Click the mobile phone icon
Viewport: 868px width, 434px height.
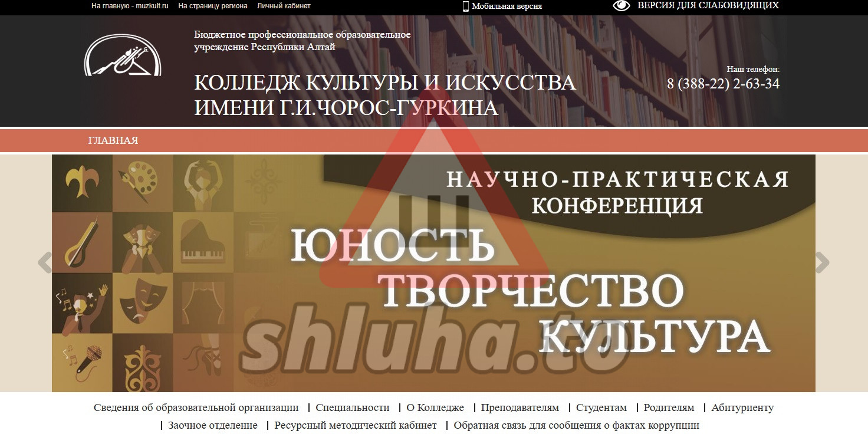[465, 6]
